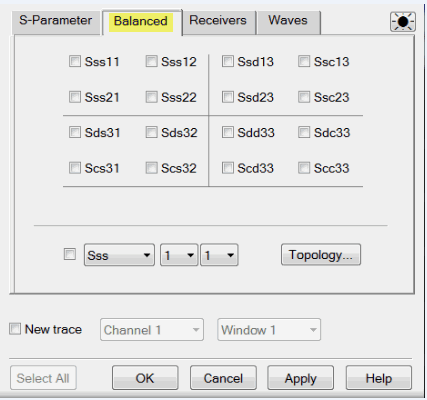This screenshot has width=427, height=400.
Task: Click the sun brightness icon
Action: coord(403,22)
